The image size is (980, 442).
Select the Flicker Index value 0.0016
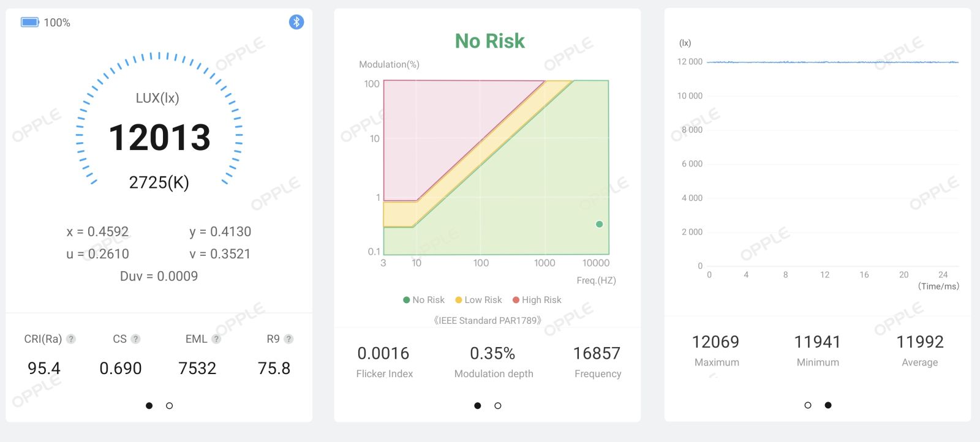tap(383, 353)
